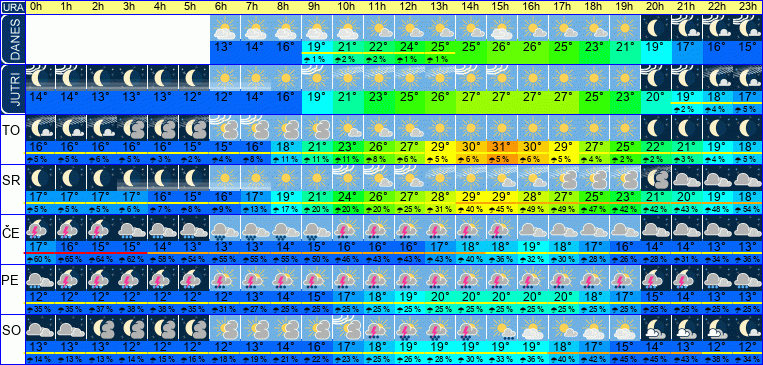This screenshot has width=763, height=365.
Task: Select the JUTRI day tab
Action: (12, 89)
